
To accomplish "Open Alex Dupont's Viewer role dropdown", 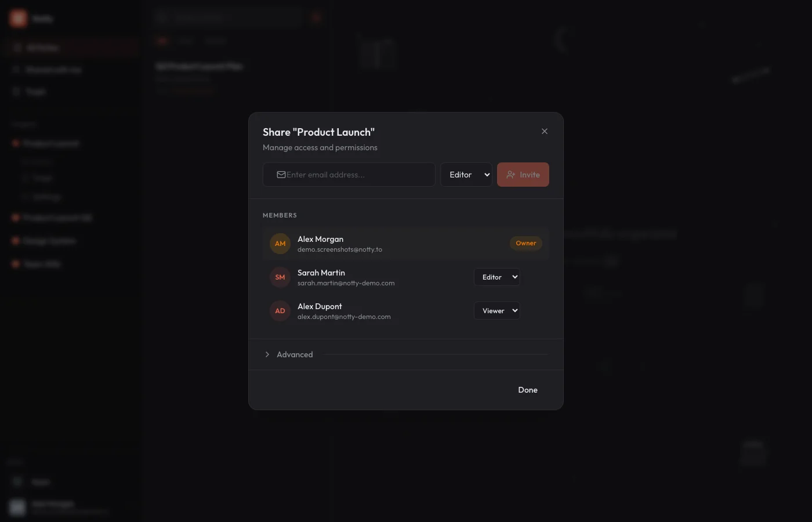I will pyautogui.click(x=497, y=311).
